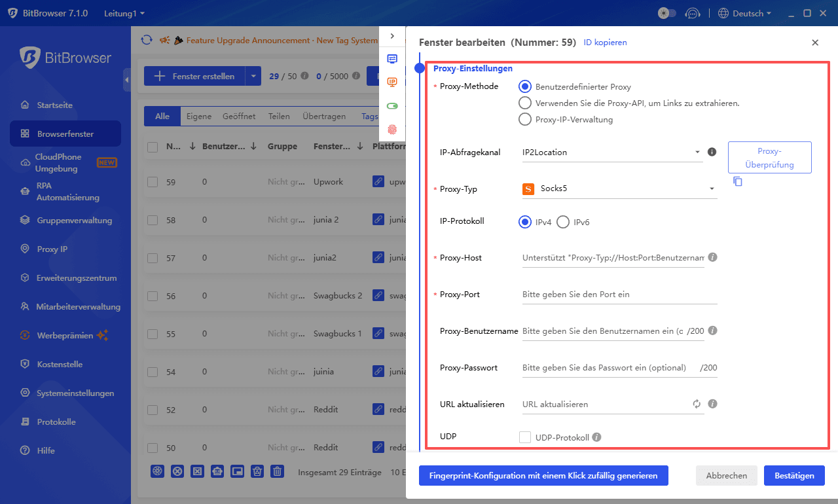
Task: Open Systemeinstellungen in the sidebar
Action: (x=65, y=393)
